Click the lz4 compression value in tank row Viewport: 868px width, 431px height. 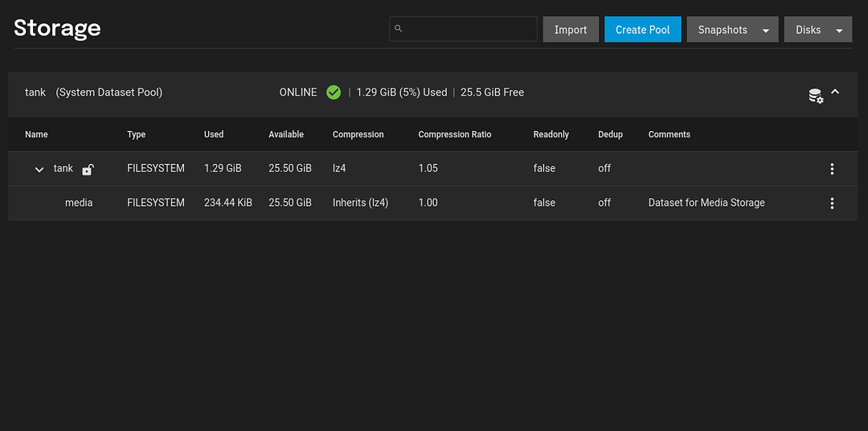pyautogui.click(x=339, y=168)
